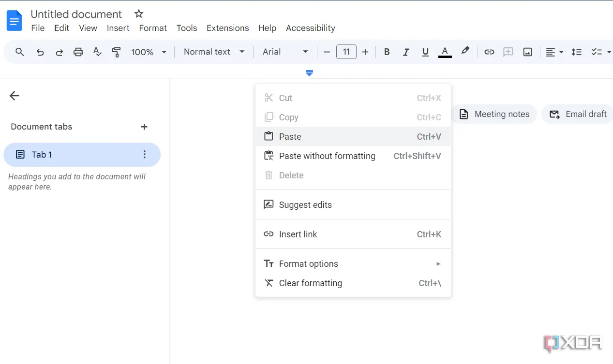Open the Font dropdown showing Arial
613x364 pixels.
(284, 52)
